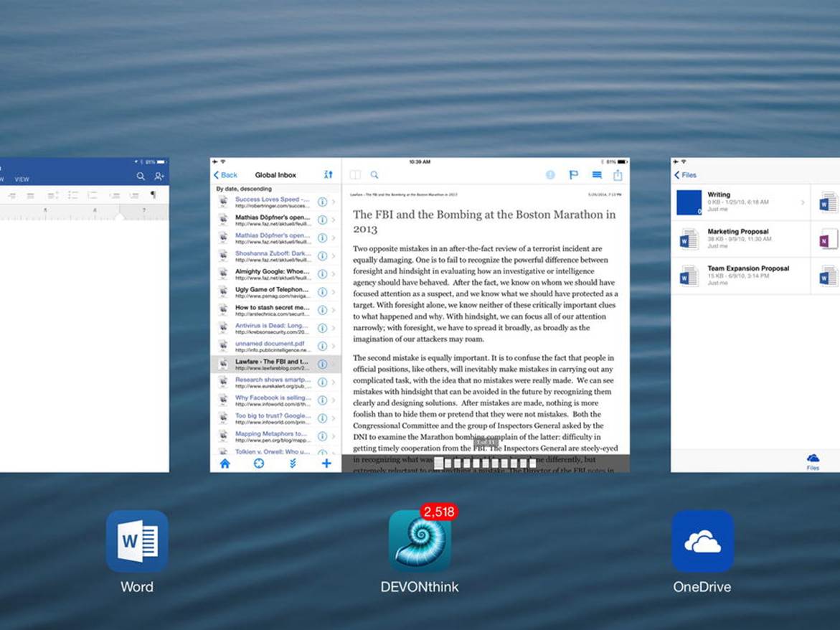Open info for Why Facebook is selling item

(323, 400)
